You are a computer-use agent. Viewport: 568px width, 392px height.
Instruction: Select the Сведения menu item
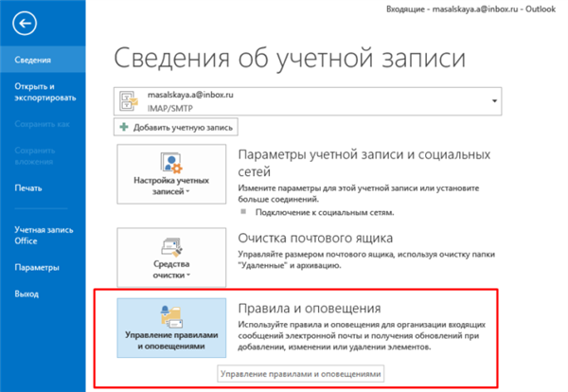click(x=43, y=60)
